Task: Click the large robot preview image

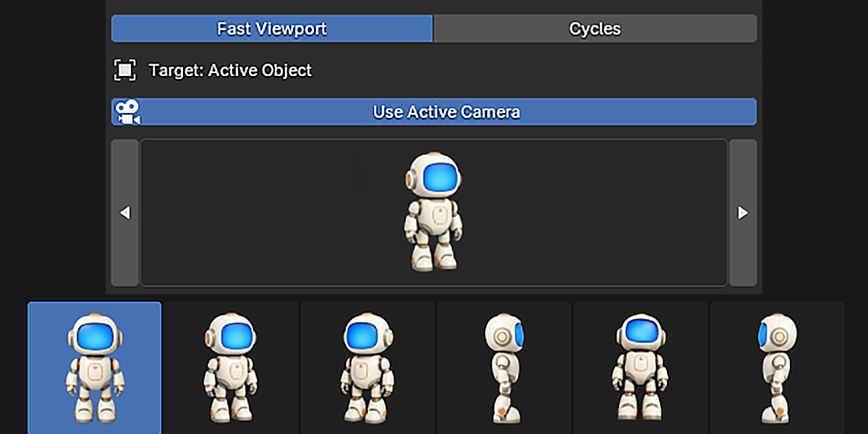Action: [433, 213]
